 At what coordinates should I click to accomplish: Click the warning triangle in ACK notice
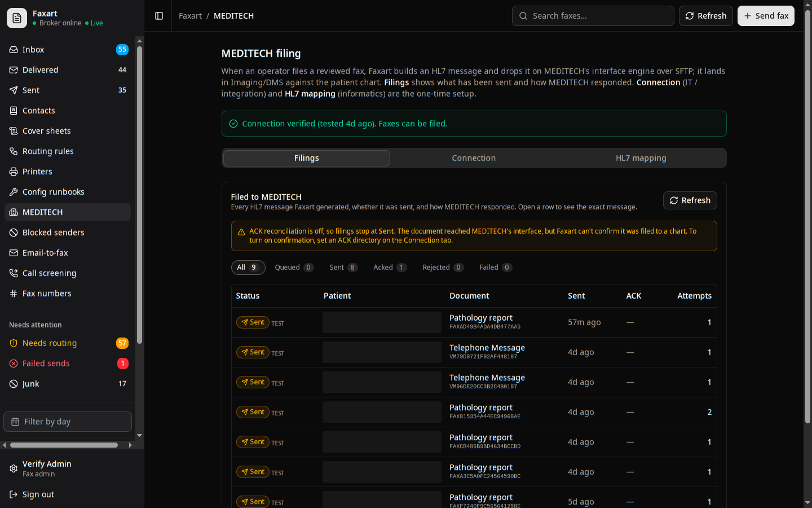(241, 232)
